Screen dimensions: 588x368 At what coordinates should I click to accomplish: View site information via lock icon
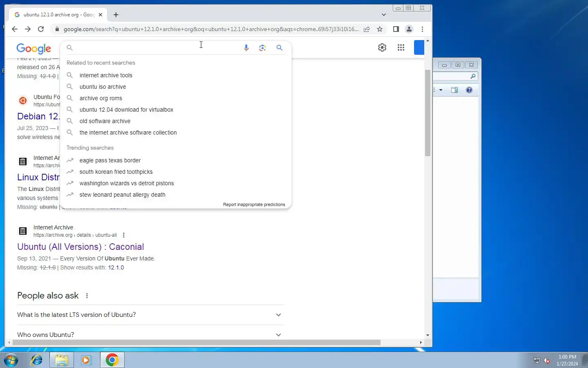[57, 29]
